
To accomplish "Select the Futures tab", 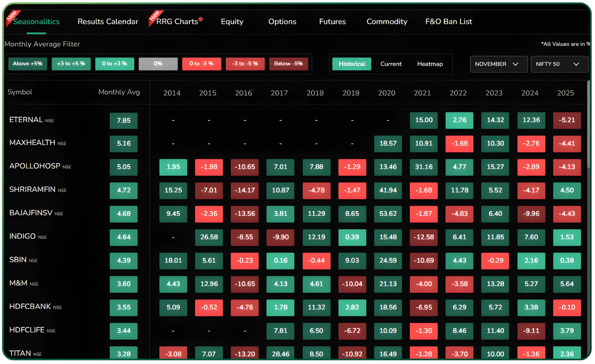I will coord(332,22).
